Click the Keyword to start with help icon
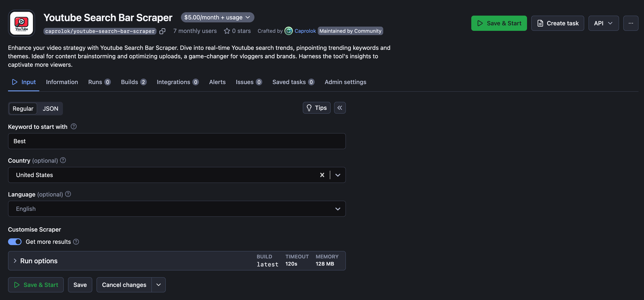Image resolution: width=644 pixels, height=300 pixels. (74, 127)
